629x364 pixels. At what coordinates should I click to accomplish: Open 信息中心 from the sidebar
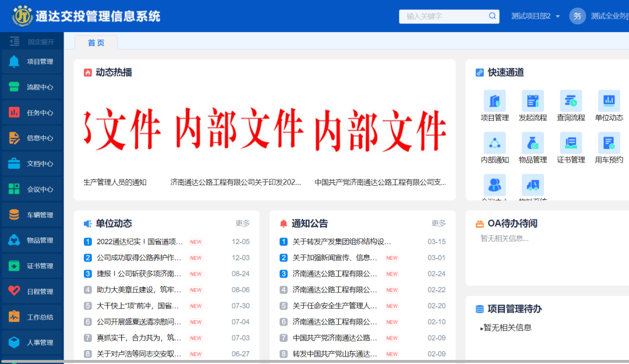pos(31,138)
